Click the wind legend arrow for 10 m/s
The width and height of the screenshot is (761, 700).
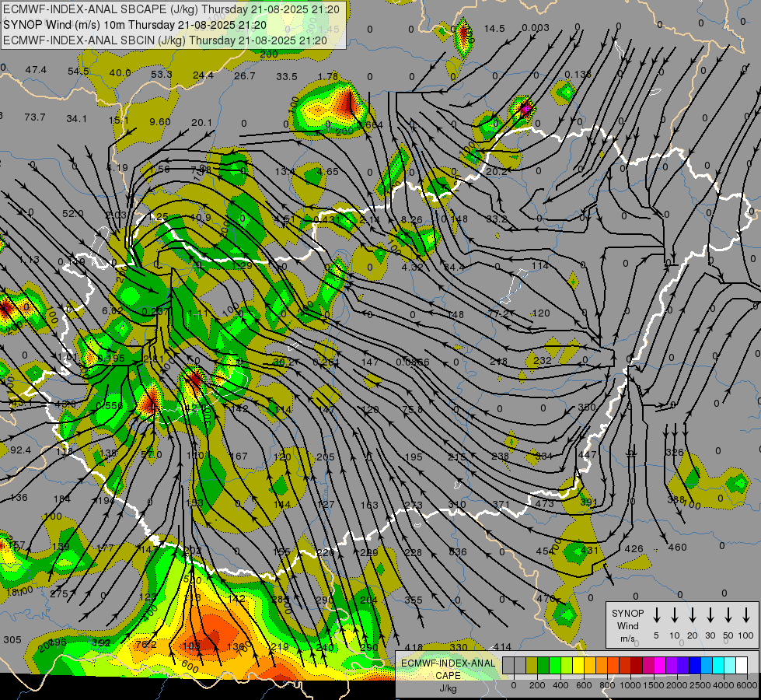point(675,615)
